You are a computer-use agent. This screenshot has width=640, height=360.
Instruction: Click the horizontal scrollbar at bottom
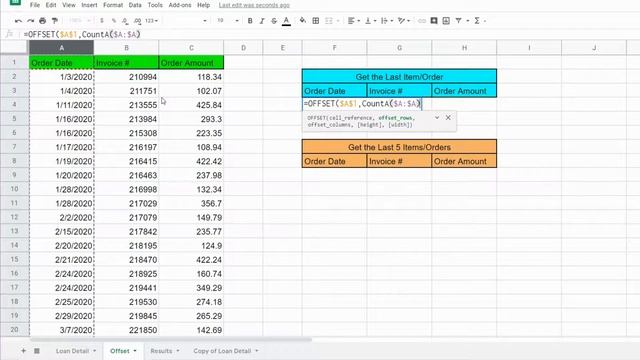click(x=171, y=339)
